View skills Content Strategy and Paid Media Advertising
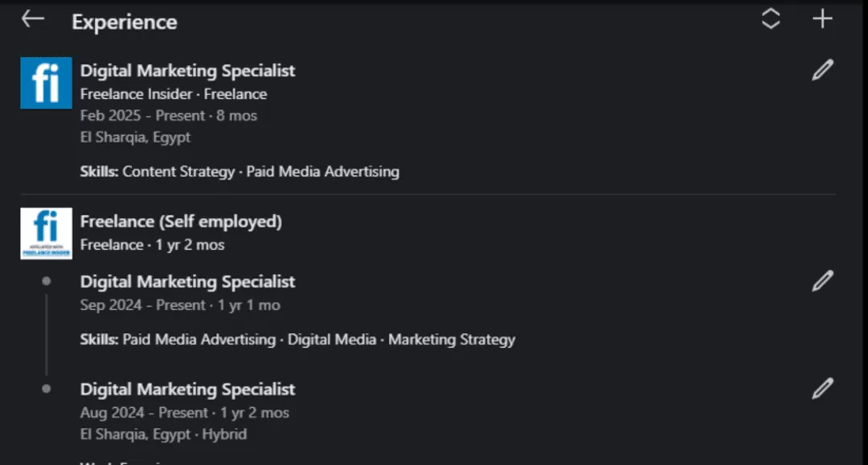 (240, 171)
